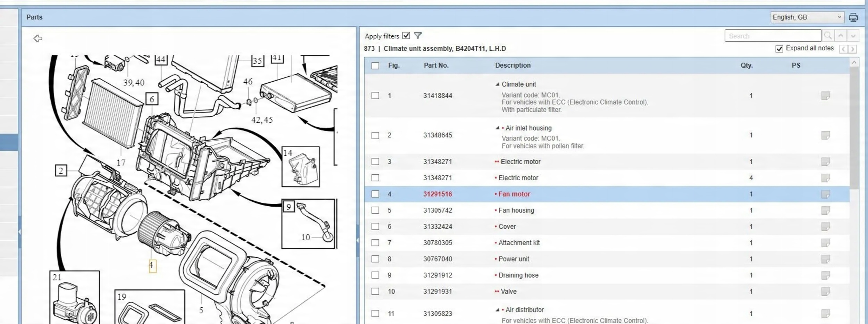Open the filter funnel icon

click(418, 35)
